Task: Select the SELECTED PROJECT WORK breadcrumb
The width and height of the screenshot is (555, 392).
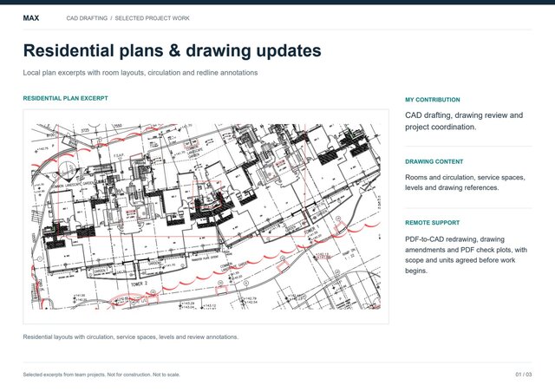Action: coord(153,18)
